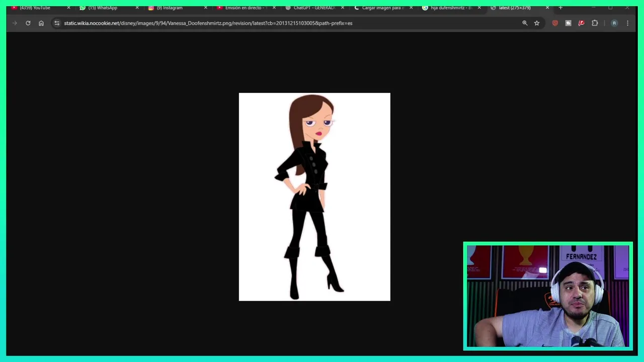Image resolution: width=644 pixels, height=362 pixels.
Task: Close the hija dufenshmirtz tab
Action: click(479, 8)
